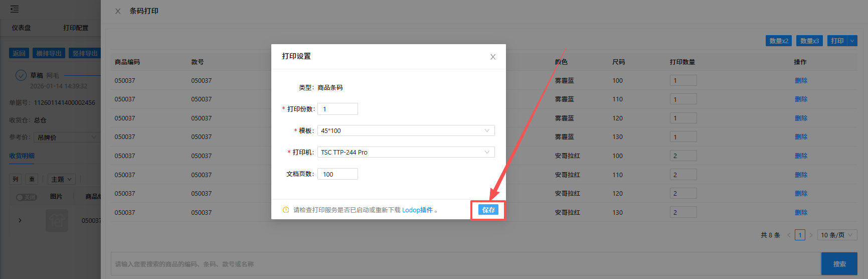Click the 尺码 column header

[x=619, y=62]
